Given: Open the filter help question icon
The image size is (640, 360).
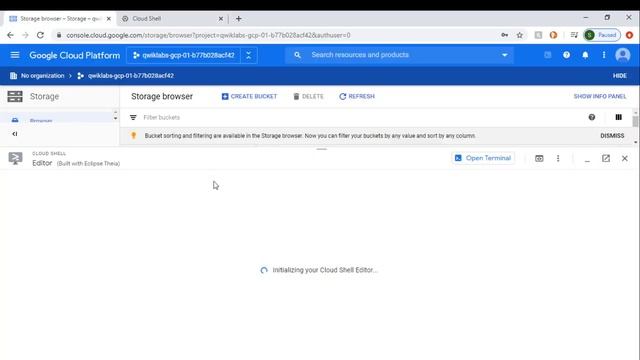Looking at the screenshot, I should point(591,117).
